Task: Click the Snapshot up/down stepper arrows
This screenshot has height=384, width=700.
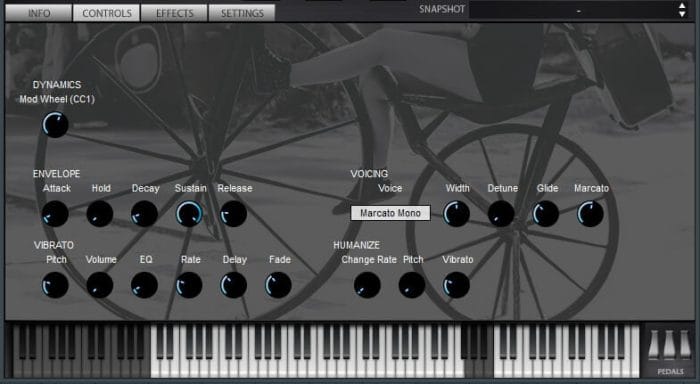Action: [x=682, y=9]
